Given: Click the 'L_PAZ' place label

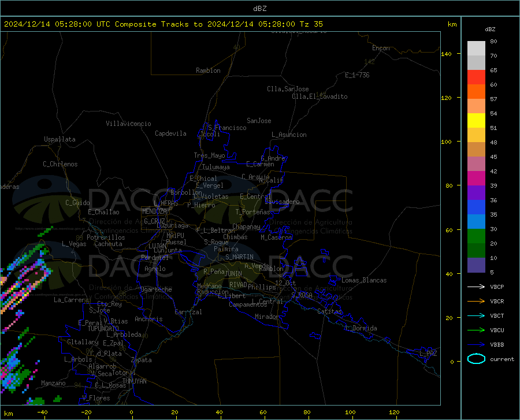Looking at the screenshot, I should [x=428, y=354].
